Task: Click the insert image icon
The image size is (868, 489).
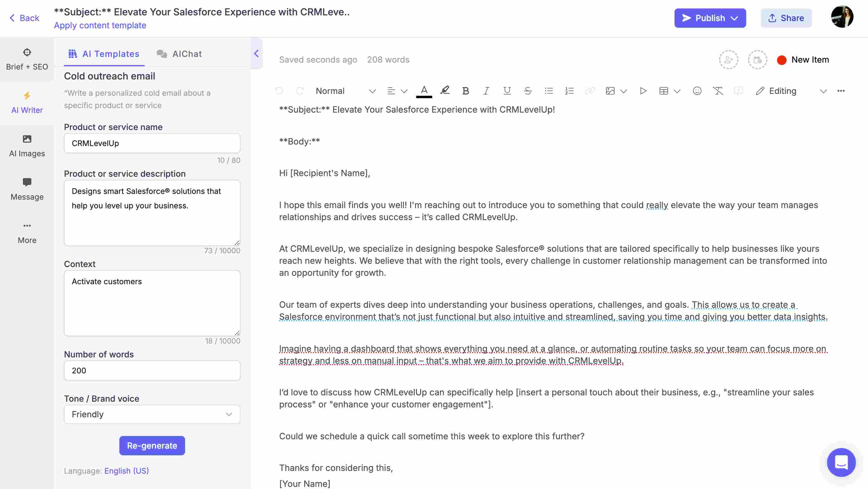Action: 610,91
